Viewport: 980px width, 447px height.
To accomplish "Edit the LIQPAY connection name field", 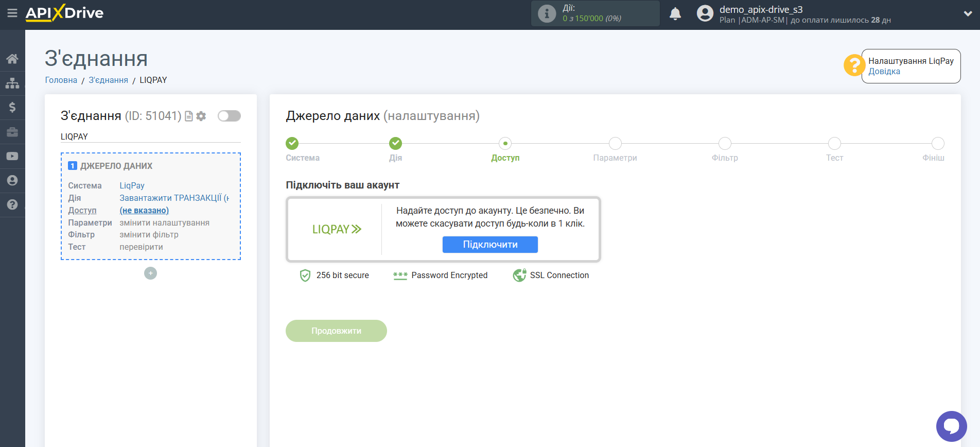I will [150, 136].
